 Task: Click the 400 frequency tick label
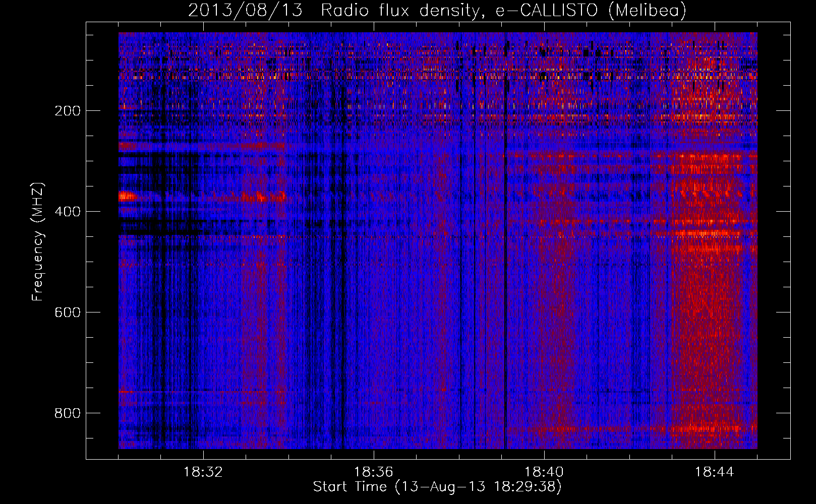point(68,212)
